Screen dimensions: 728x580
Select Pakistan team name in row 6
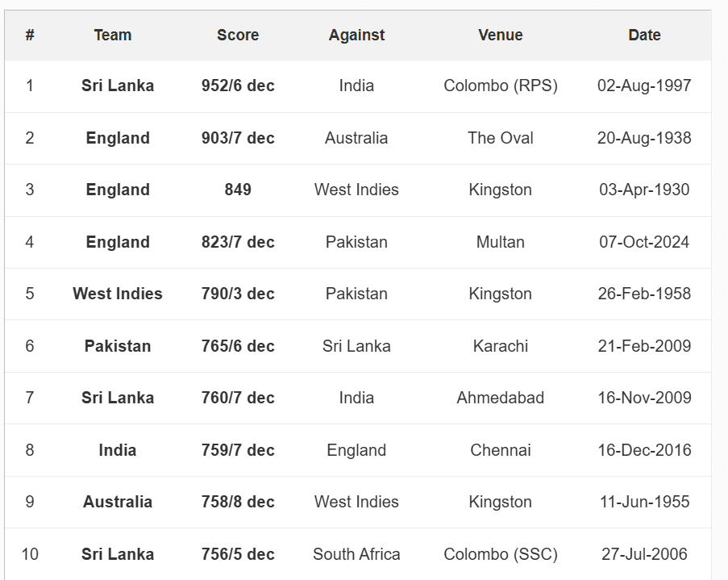[118, 346]
